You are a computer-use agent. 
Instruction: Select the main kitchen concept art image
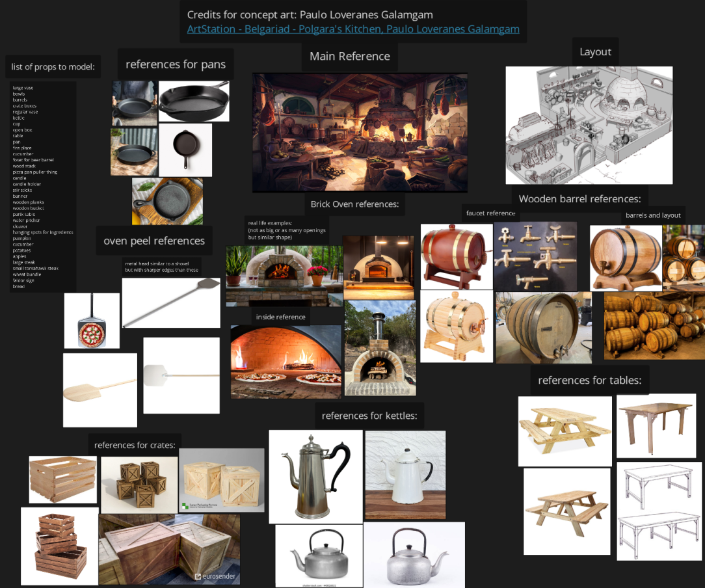(360, 133)
